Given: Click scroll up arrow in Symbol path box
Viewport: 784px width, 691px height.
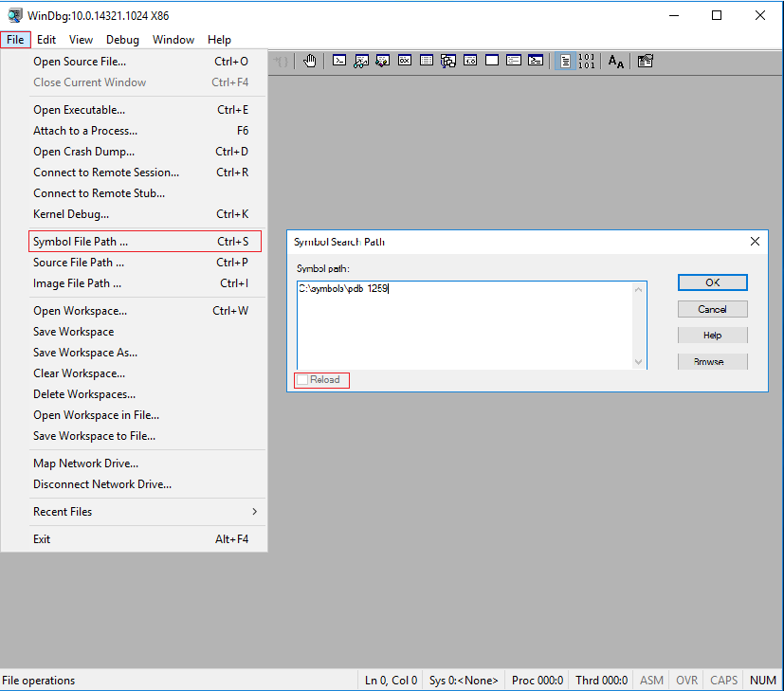Looking at the screenshot, I should [x=638, y=289].
